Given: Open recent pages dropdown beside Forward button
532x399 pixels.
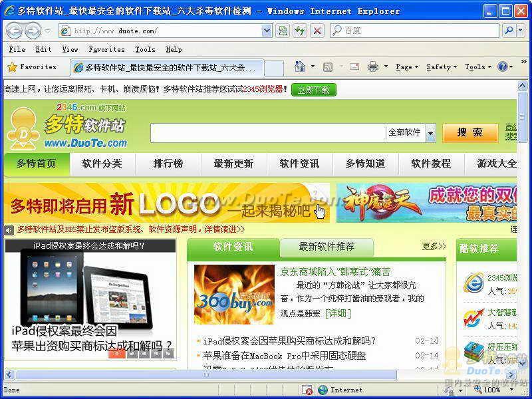Looking at the screenshot, I should coord(47,31).
